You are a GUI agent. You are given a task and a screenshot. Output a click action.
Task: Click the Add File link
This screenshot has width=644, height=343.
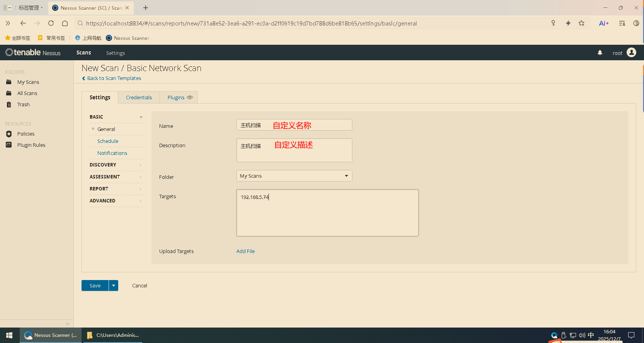click(245, 251)
